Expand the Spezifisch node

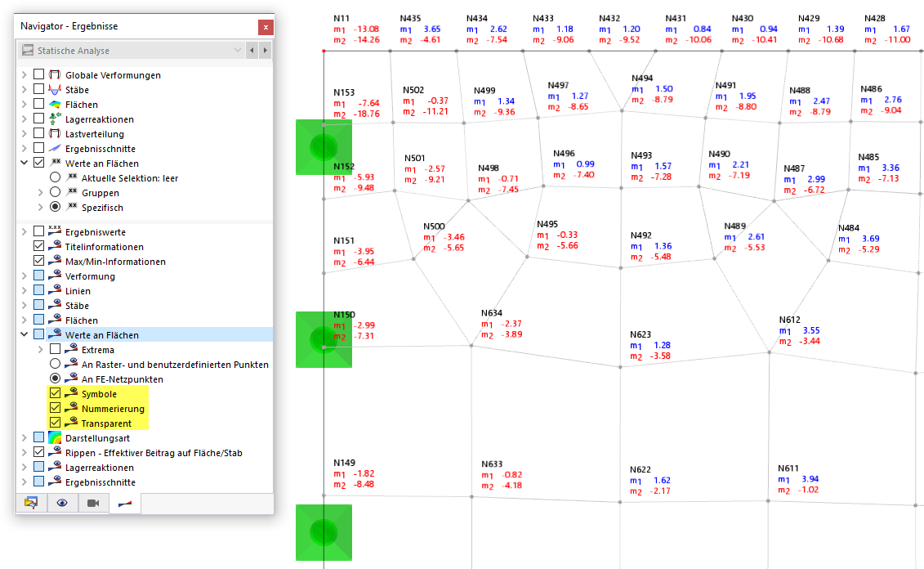41,208
